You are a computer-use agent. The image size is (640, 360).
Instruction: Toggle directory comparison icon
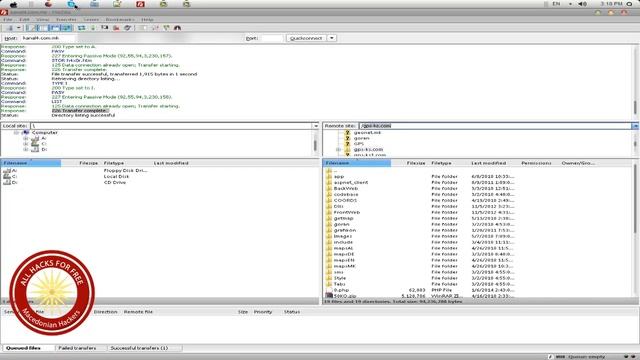click(155, 28)
